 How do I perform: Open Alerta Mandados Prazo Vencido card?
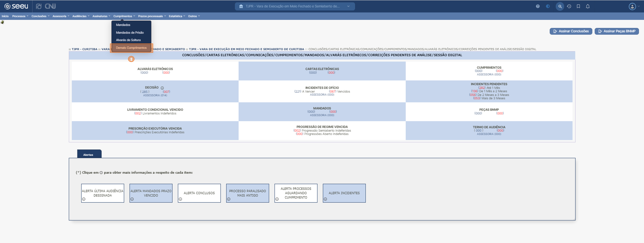coord(151,193)
